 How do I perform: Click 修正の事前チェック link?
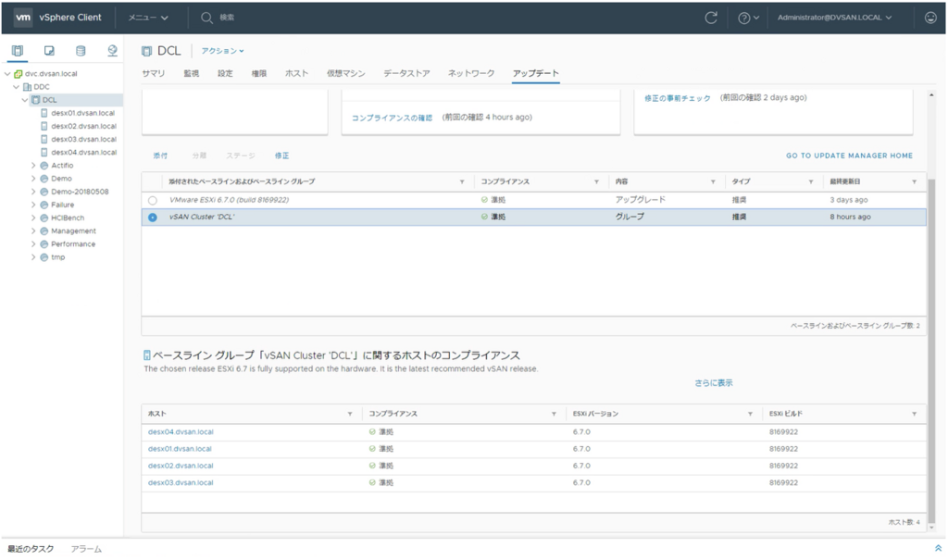[x=677, y=98]
